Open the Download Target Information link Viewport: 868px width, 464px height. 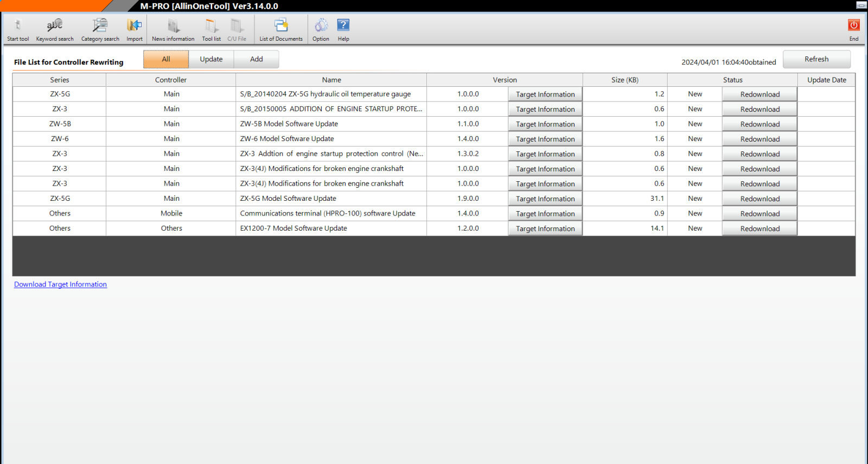pos(60,284)
